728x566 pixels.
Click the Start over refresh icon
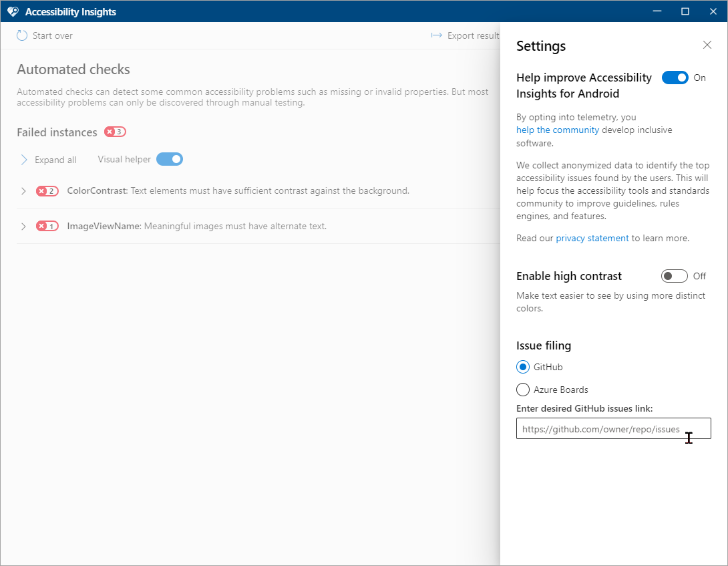coord(22,36)
